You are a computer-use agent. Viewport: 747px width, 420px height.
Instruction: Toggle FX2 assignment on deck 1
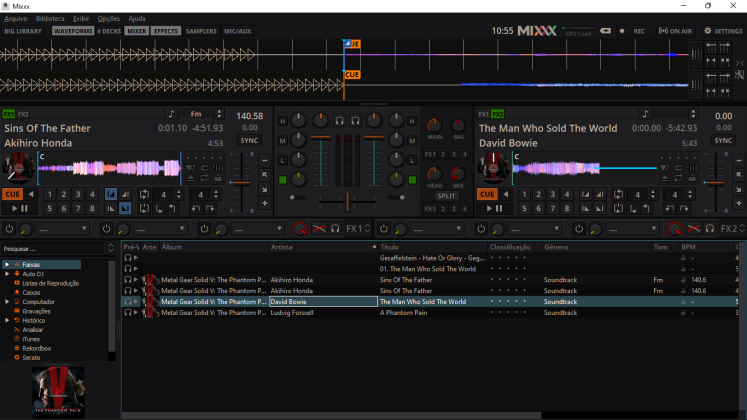click(23, 114)
